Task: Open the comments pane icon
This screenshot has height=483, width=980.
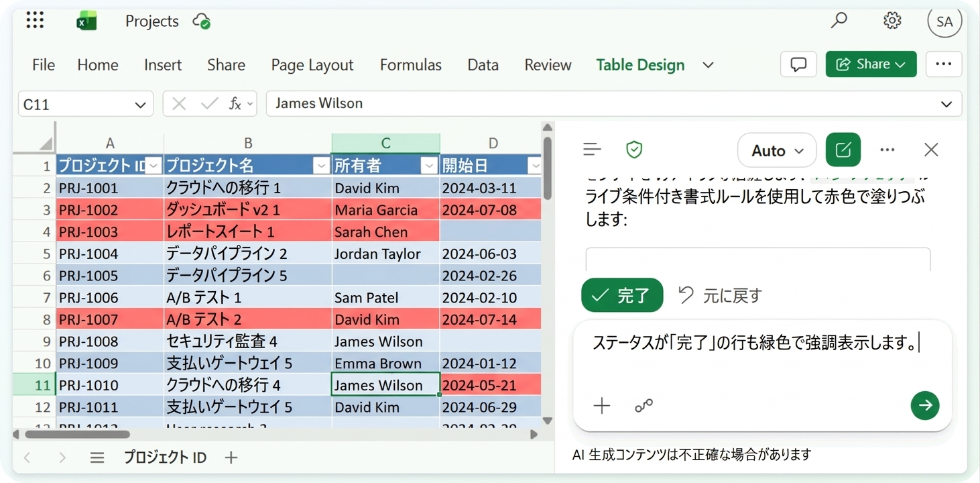Action: click(x=798, y=64)
